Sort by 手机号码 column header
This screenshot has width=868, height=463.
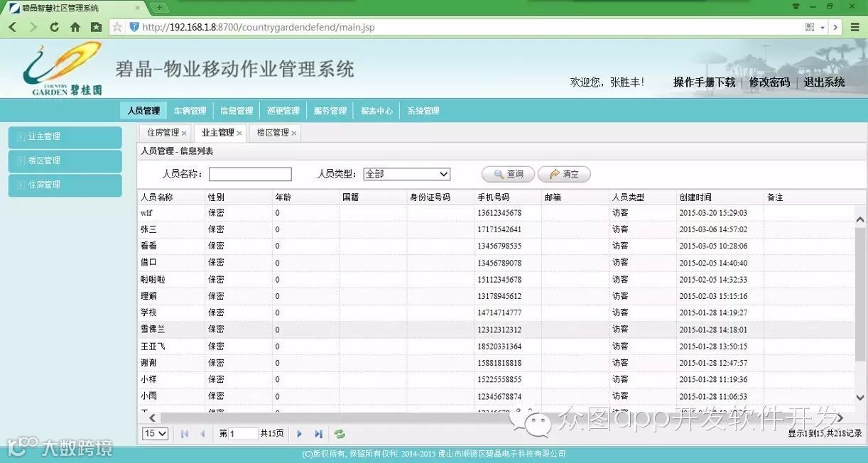pos(508,197)
